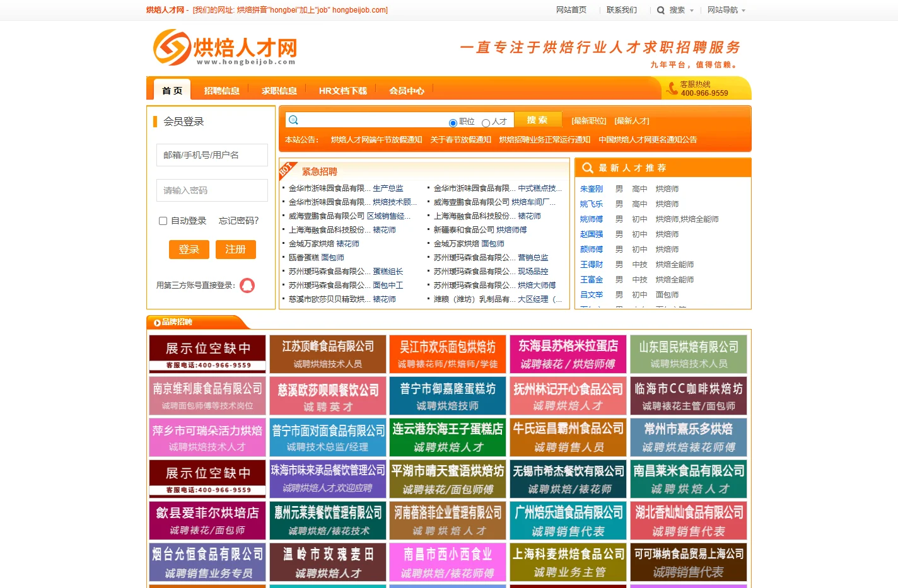Select the 人才 radio button
This screenshot has height=588, width=898.
[x=486, y=123]
